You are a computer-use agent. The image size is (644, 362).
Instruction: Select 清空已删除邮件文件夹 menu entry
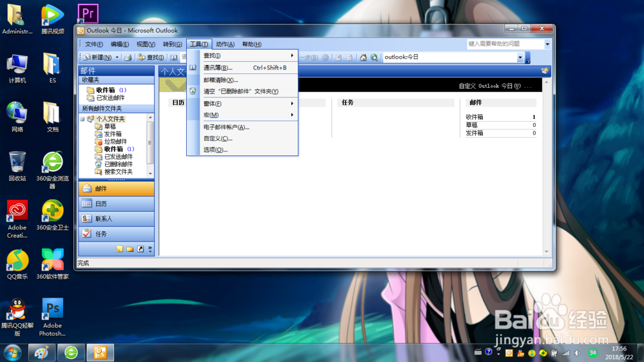point(242,91)
